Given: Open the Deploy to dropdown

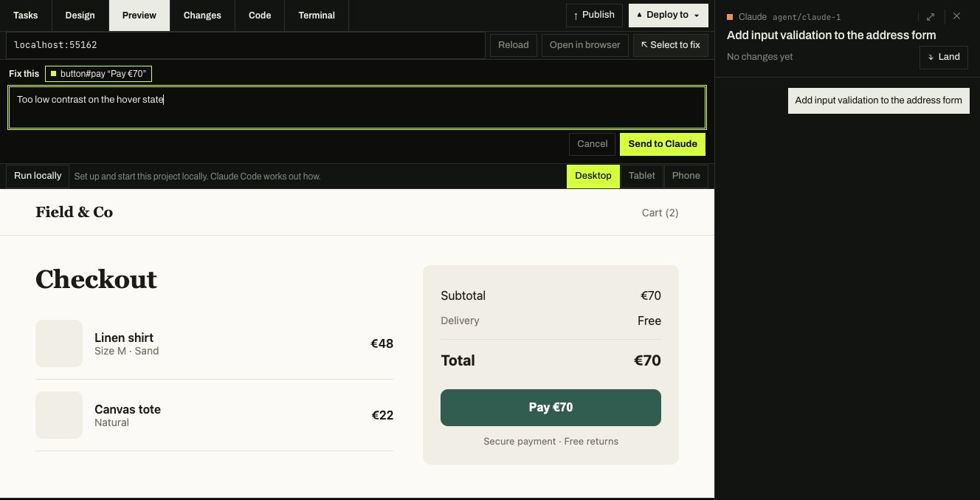Looking at the screenshot, I should tap(669, 15).
